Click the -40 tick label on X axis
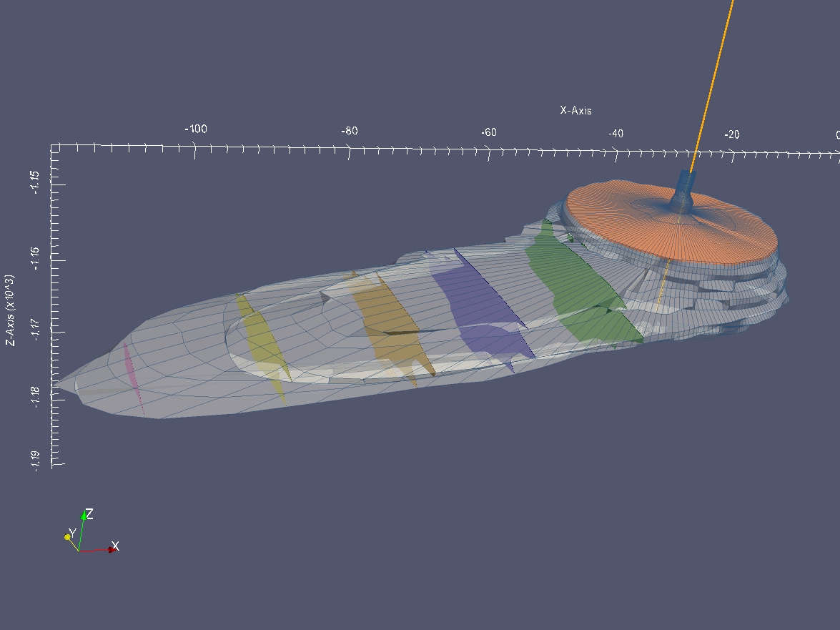The height and width of the screenshot is (630, 840). 616,134
